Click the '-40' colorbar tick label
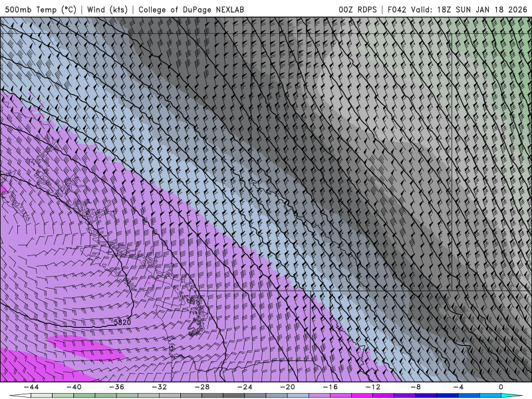Screen dimensions: 532x399 point(74,387)
